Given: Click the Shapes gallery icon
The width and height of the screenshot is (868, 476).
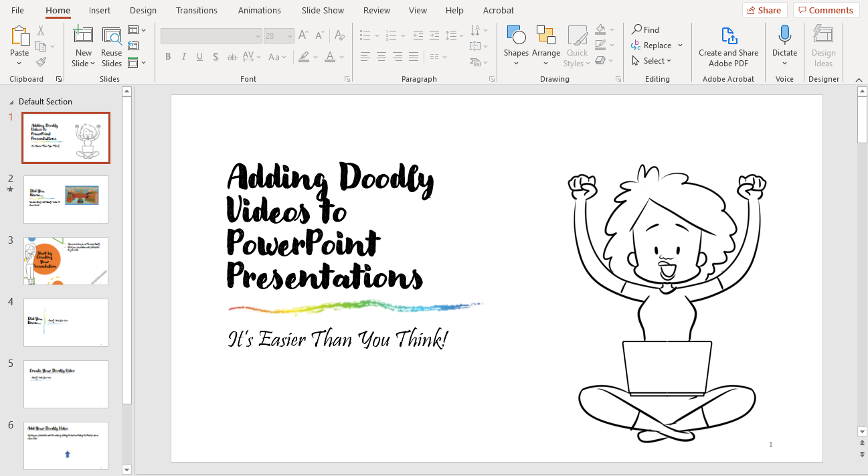Looking at the screenshot, I should click(x=516, y=35).
